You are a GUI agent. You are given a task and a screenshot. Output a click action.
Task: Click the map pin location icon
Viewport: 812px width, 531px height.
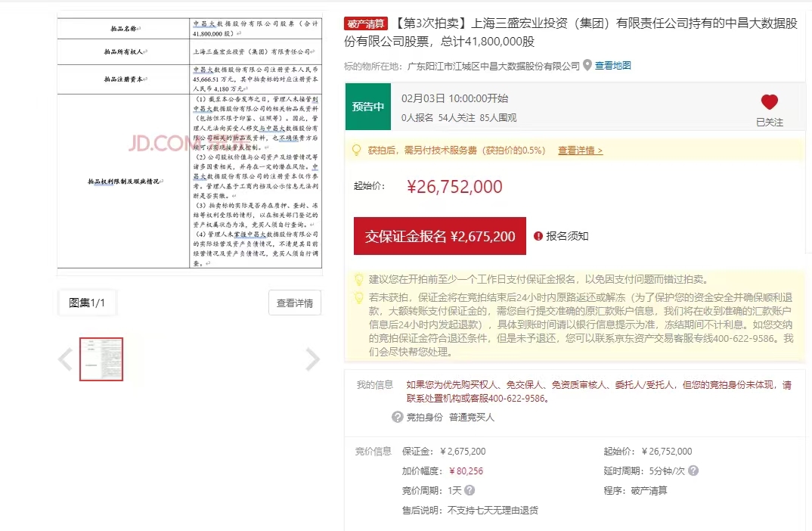tap(587, 65)
